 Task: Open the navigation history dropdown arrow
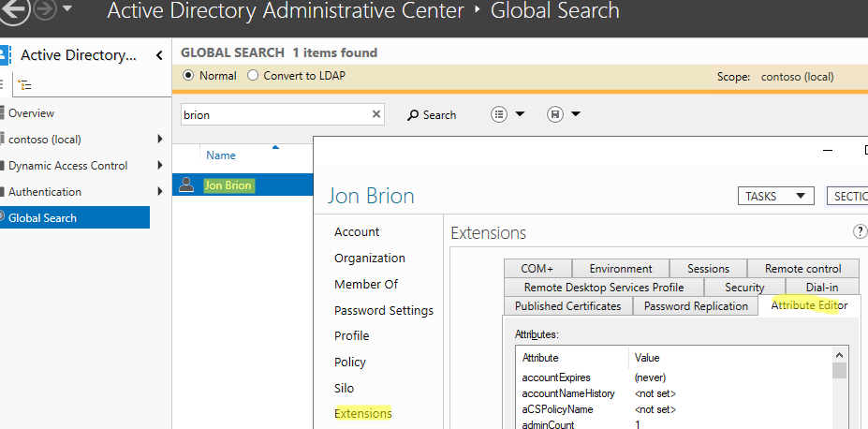pos(66,8)
